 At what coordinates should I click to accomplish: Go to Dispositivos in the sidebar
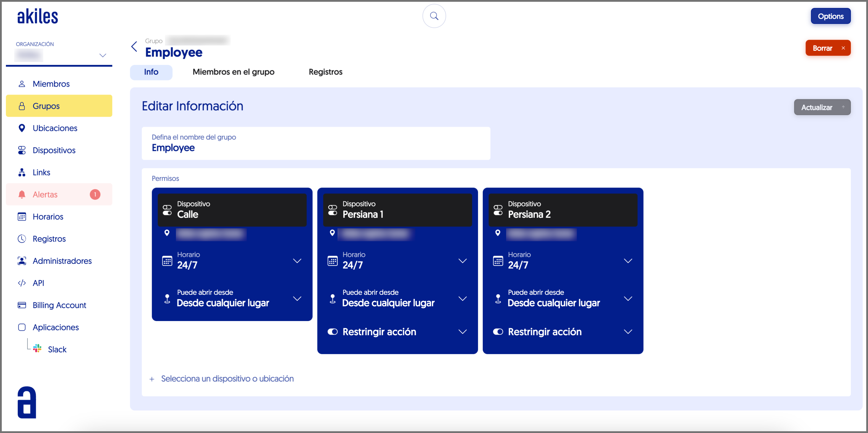(x=54, y=150)
